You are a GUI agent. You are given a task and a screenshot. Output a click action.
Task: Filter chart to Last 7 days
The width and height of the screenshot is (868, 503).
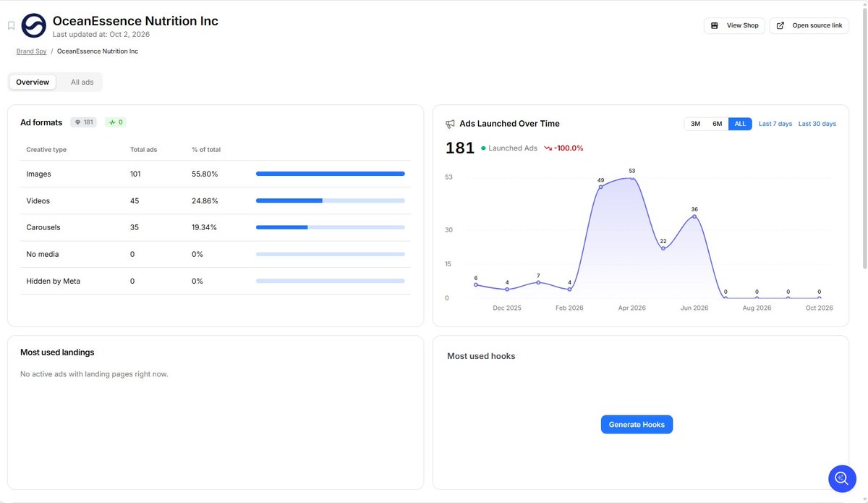[x=775, y=124]
